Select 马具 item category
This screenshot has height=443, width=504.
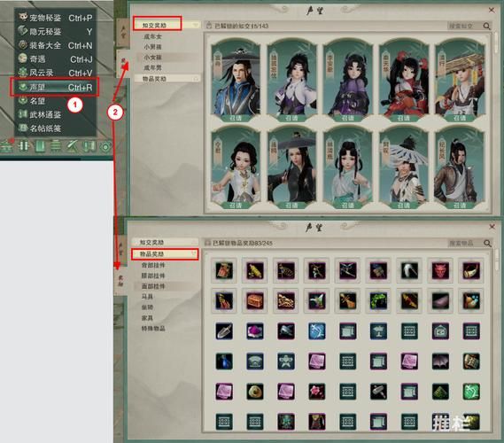tap(147, 297)
